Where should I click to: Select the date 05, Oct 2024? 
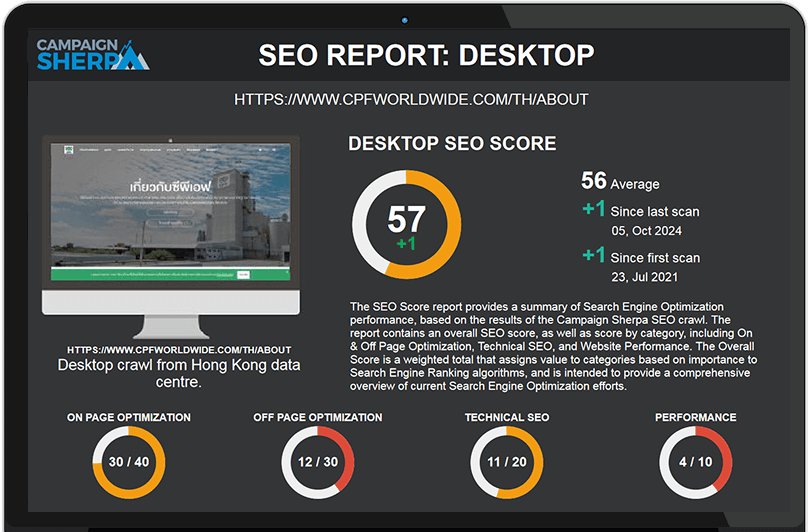coord(646,231)
